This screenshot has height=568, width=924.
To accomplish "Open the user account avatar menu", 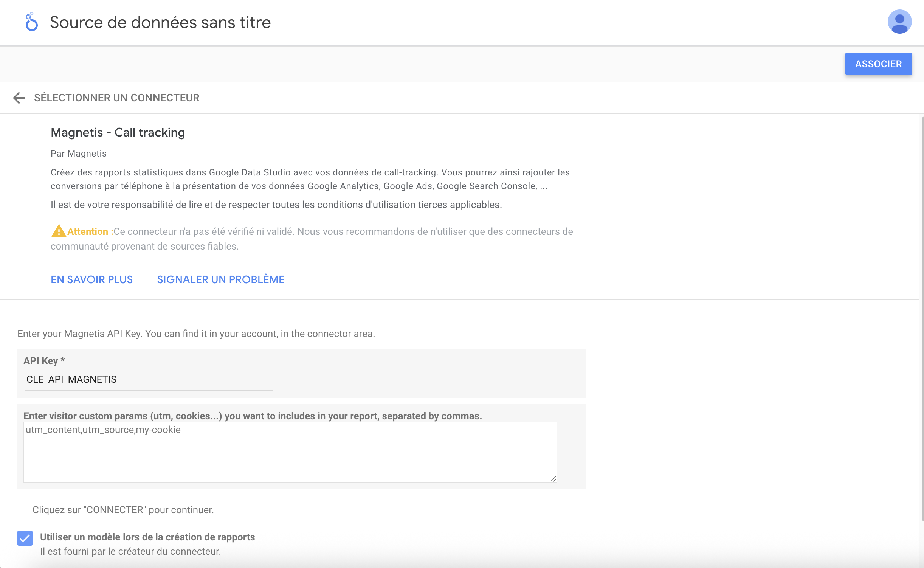I will pos(899,22).
